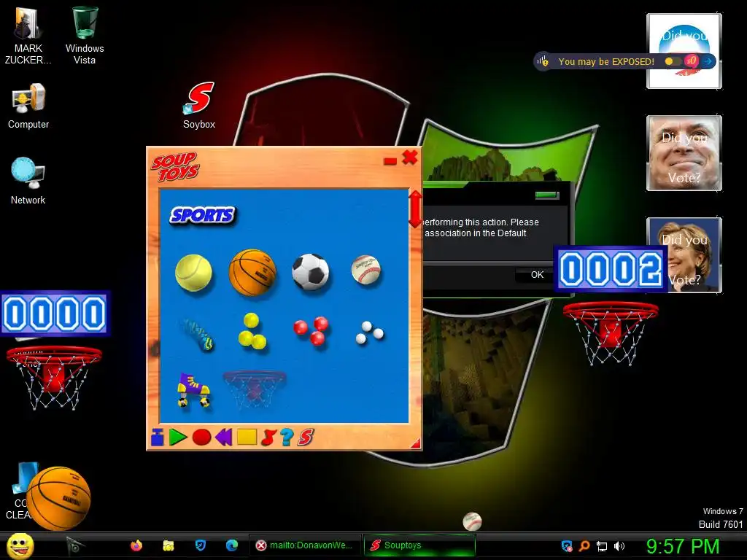The height and width of the screenshot is (560, 747).
Task: Pick the soccer ball toy
Action: 311,272
